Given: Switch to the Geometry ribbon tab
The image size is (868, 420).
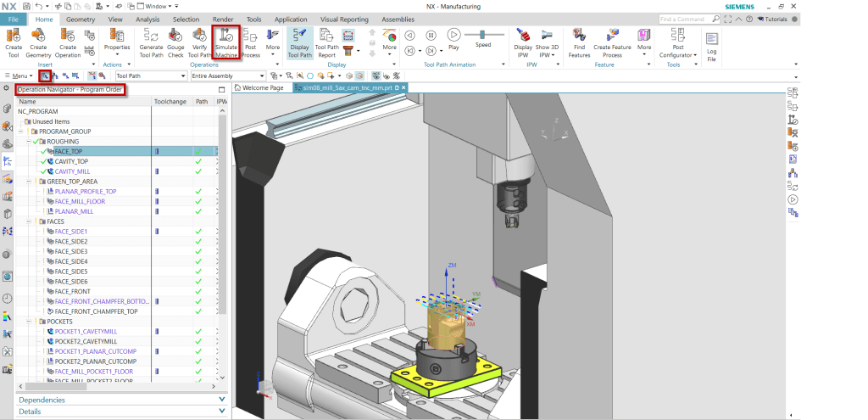Looking at the screenshot, I should pyautogui.click(x=81, y=19).
